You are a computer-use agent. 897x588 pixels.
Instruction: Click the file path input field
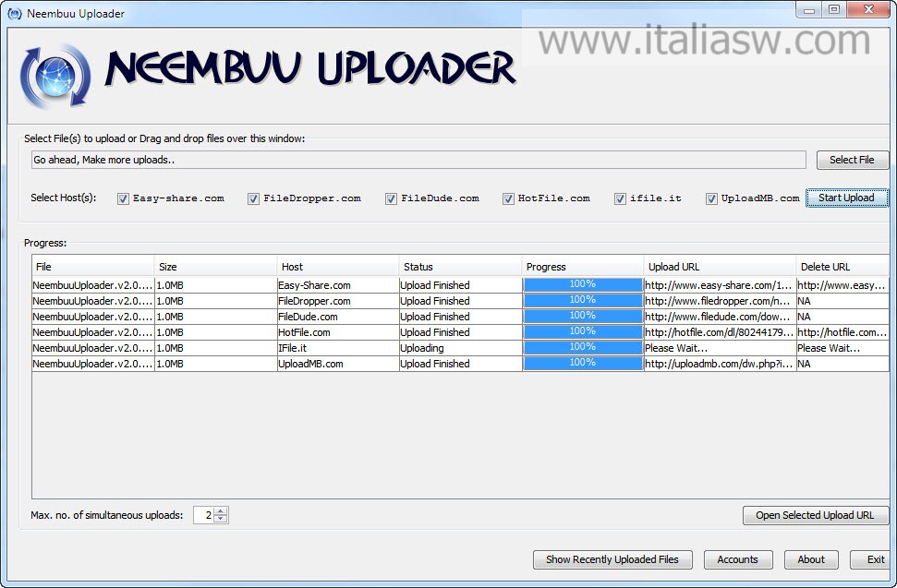pyautogui.click(x=418, y=160)
